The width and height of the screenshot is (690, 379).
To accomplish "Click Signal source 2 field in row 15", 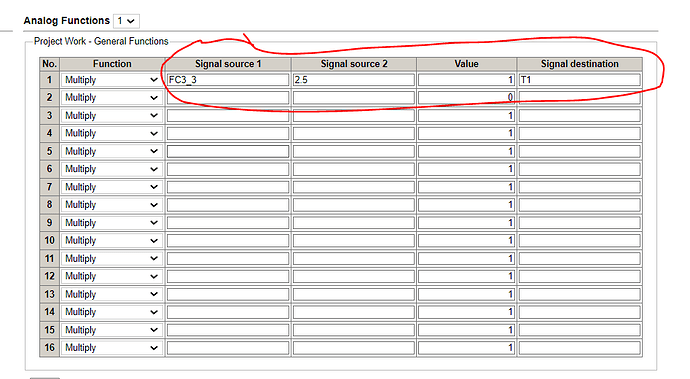I will click(x=353, y=330).
